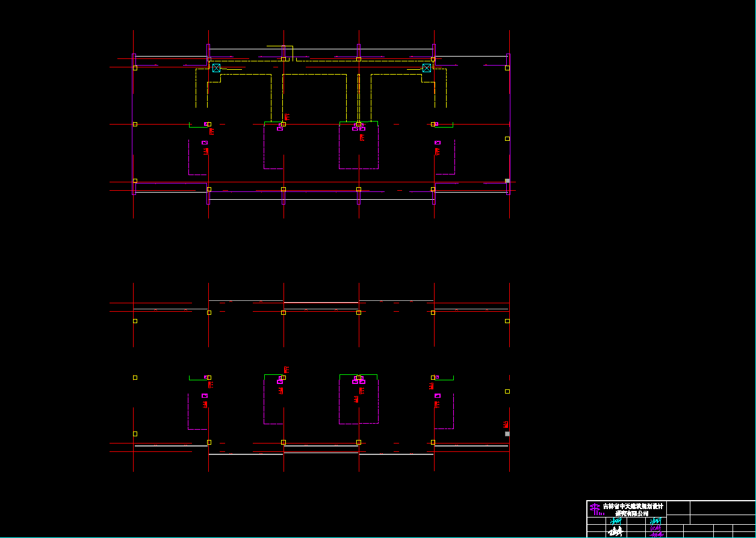
Task: Click the yellow node at upper plan's top-left corner
Action: (135, 68)
